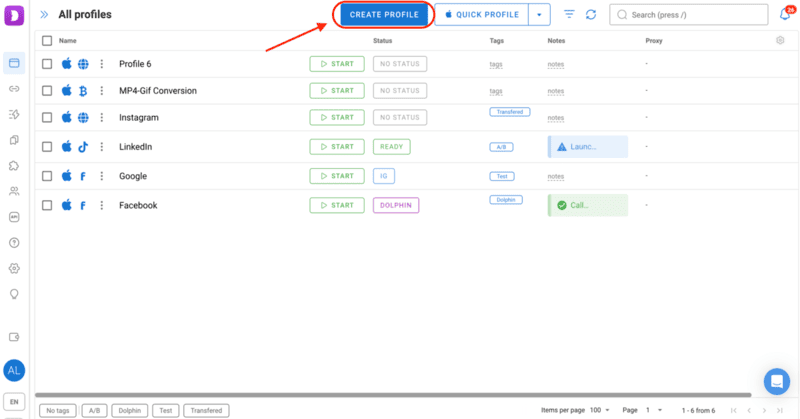
Task: Check the Facebook row checkbox
Action: (47, 205)
